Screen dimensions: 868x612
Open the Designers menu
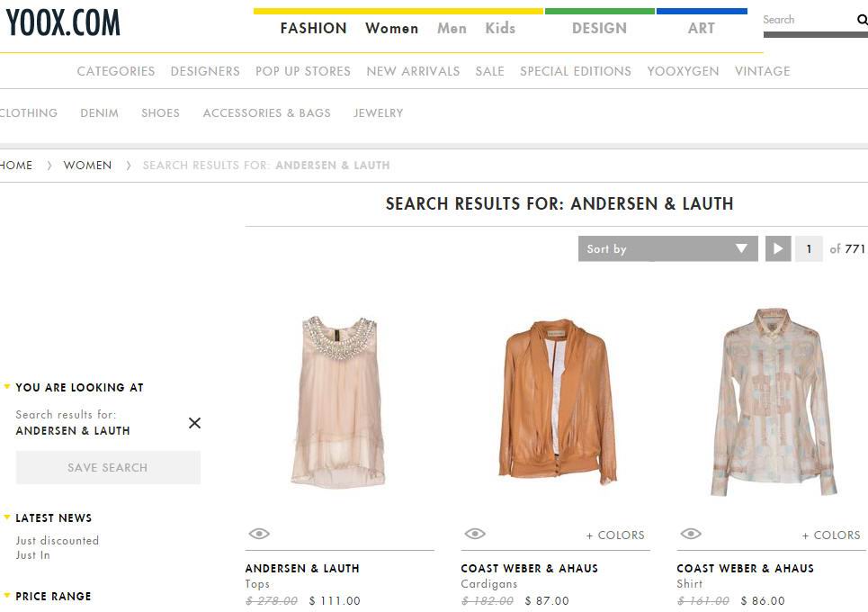tap(205, 71)
